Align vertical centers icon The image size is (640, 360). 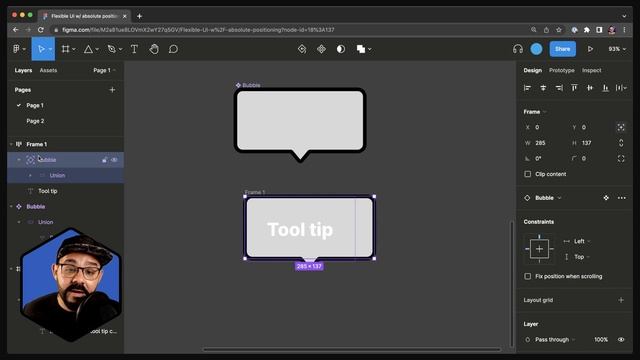click(590, 88)
